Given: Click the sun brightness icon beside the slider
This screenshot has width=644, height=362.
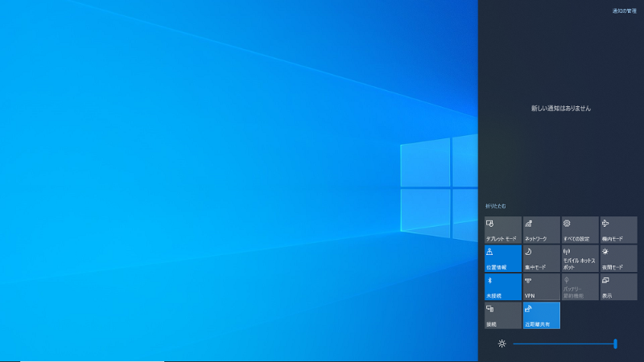Looking at the screenshot, I should coord(502,343).
